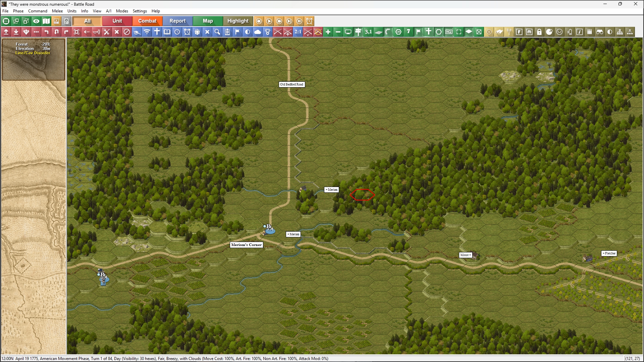This screenshot has width=644, height=362.
Task: Click the clipboard report icon
Action: [227, 32]
